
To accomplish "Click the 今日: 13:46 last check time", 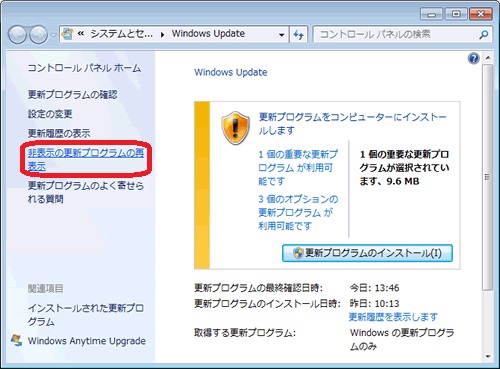I will click(x=374, y=288).
